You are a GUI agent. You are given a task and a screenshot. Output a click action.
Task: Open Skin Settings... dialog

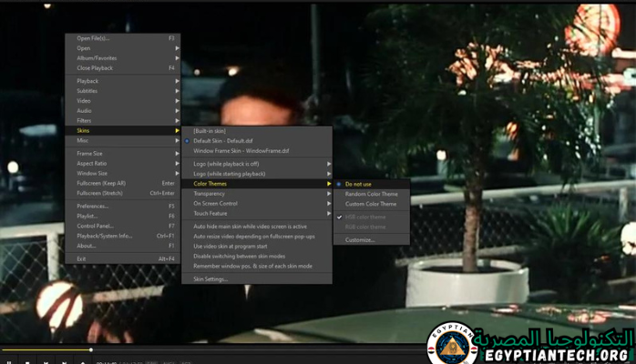coord(210,278)
